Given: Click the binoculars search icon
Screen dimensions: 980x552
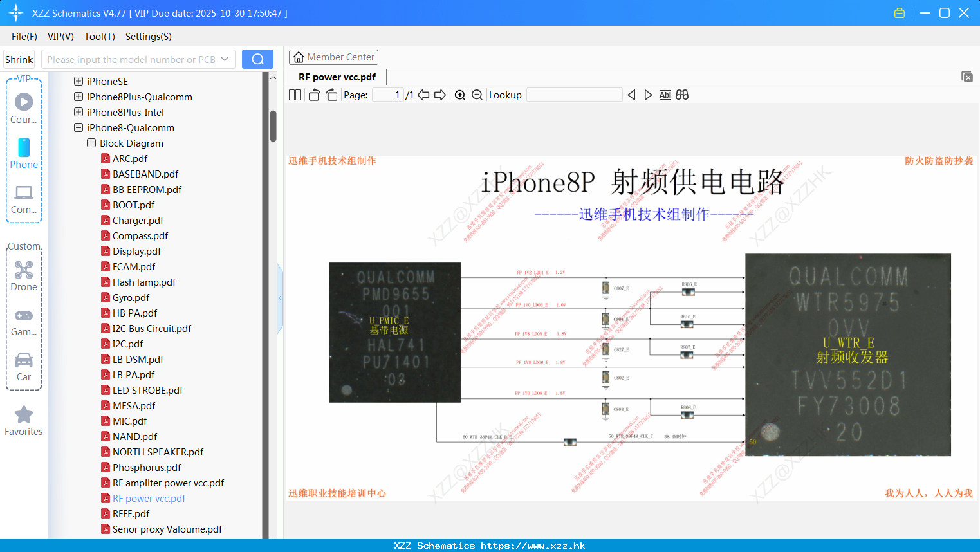Looking at the screenshot, I should tap(682, 95).
